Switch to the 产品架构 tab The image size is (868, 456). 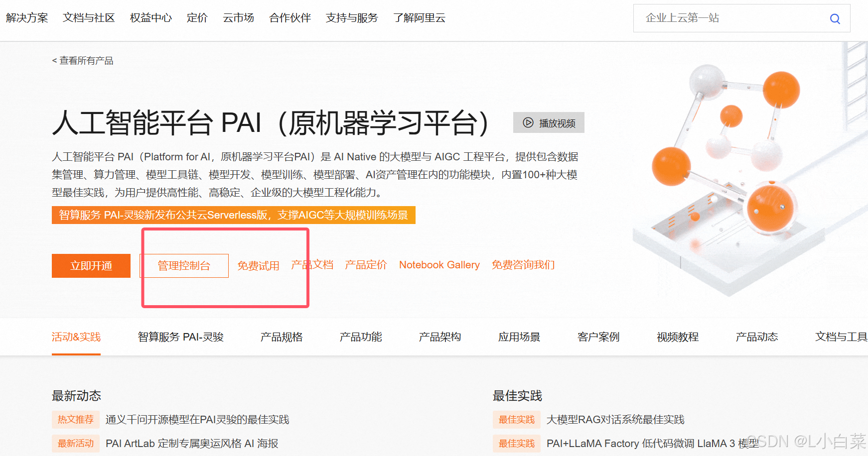click(x=440, y=337)
